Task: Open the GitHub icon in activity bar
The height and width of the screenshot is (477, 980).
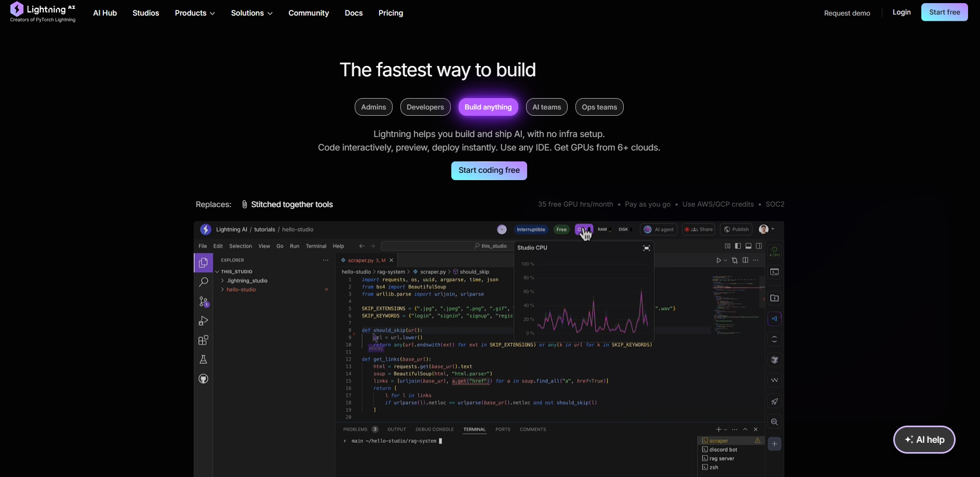Action: pos(204,379)
